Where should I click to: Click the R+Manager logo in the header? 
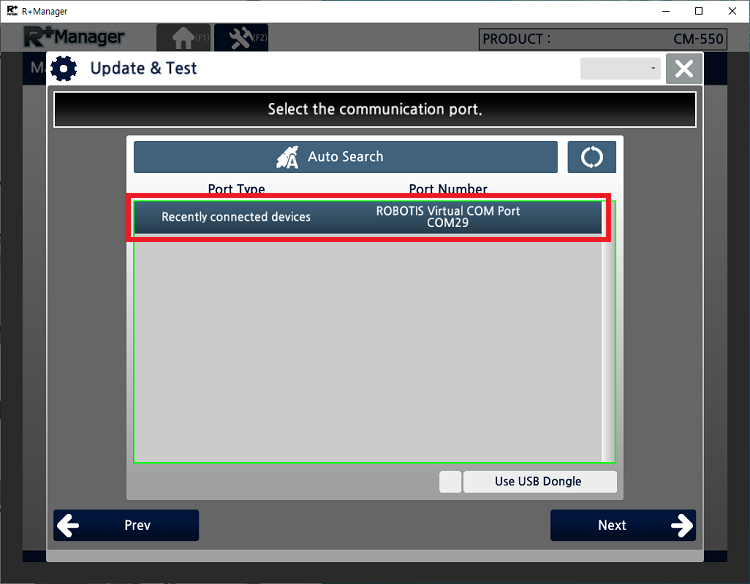click(x=74, y=38)
